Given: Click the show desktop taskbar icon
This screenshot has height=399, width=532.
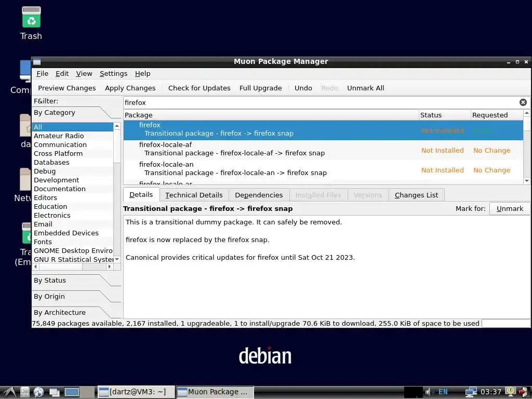Looking at the screenshot, I should pos(54,392).
